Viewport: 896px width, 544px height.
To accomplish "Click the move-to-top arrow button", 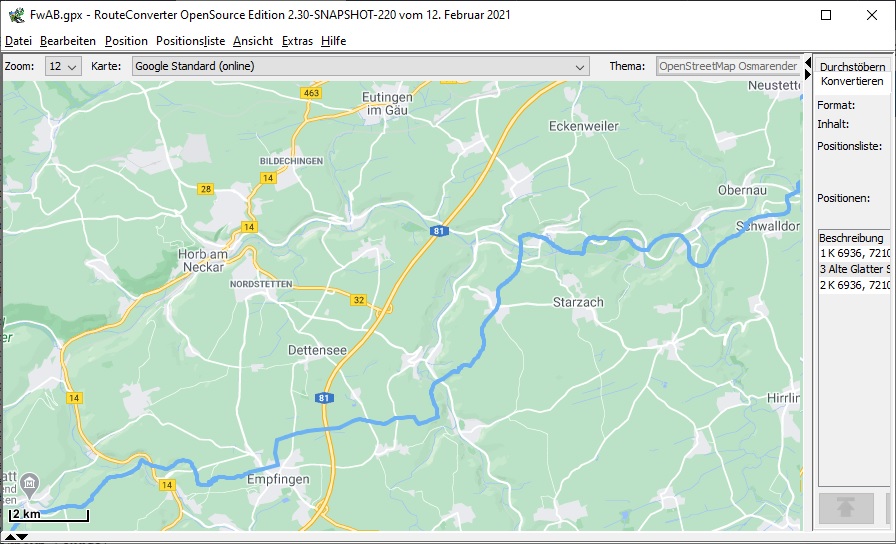I will (x=846, y=508).
